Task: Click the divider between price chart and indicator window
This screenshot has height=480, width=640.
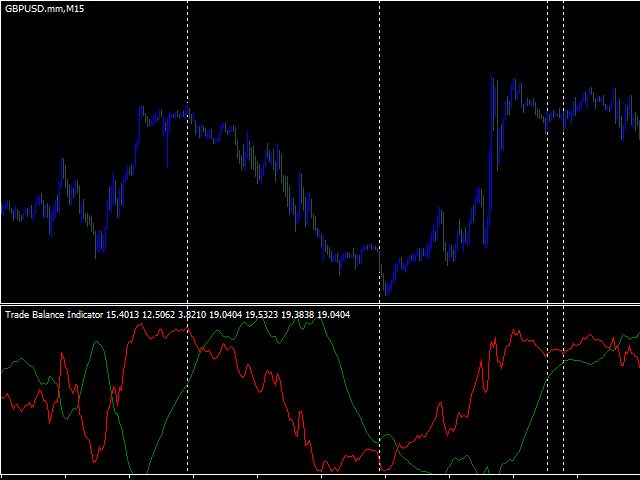Action: (x=320, y=304)
